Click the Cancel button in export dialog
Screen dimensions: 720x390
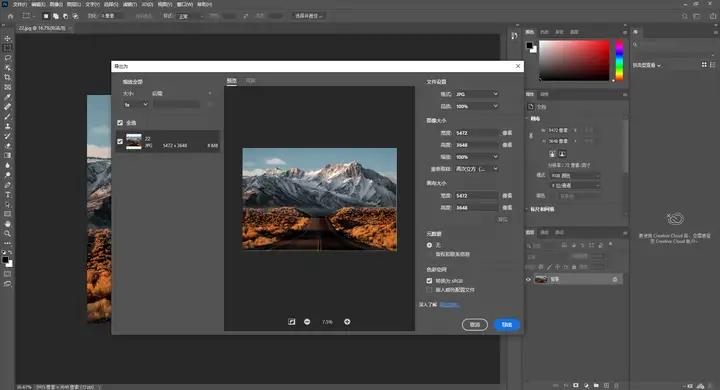pos(475,324)
